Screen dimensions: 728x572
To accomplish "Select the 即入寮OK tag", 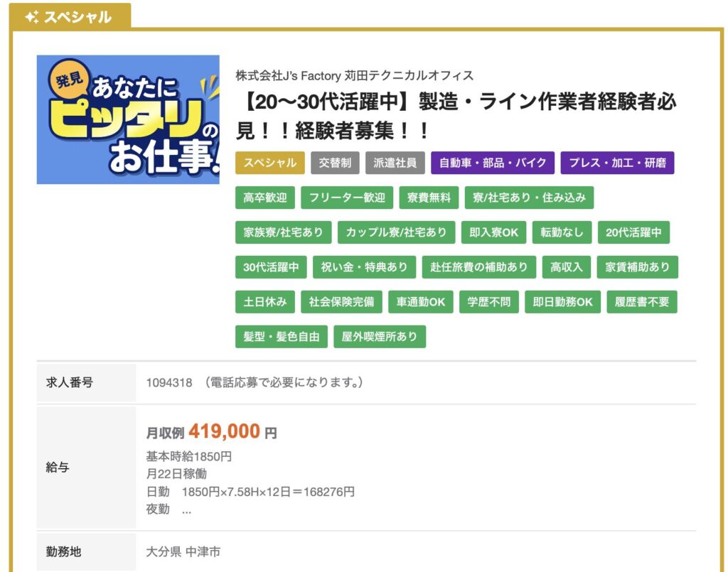I will [493, 232].
